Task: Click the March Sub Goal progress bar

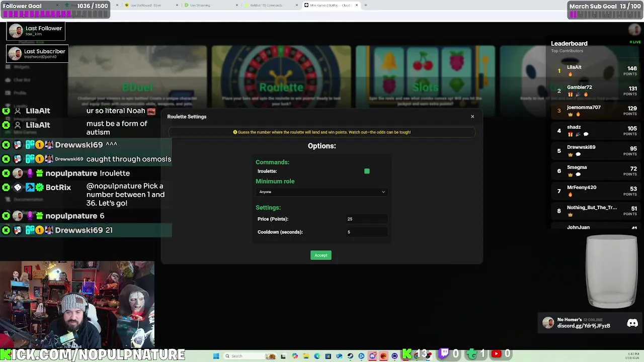Action: (605, 15)
